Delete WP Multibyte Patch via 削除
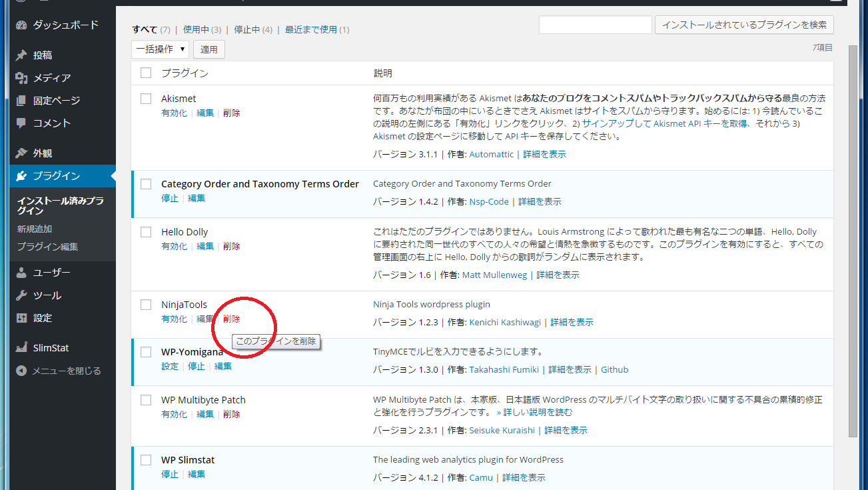 [232, 415]
